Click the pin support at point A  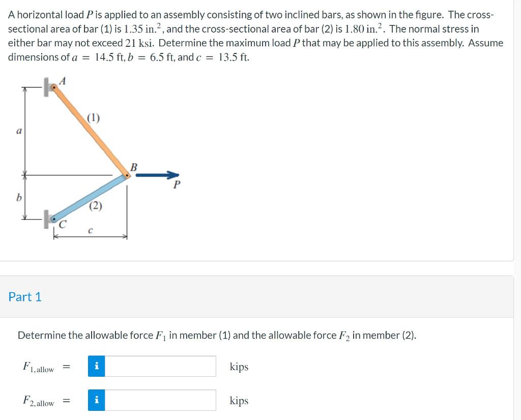pos(54,88)
